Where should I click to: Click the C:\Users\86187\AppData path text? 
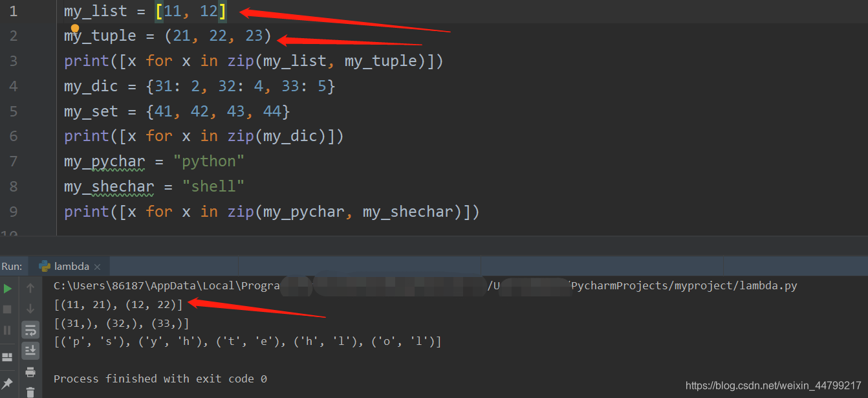click(129, 286)
